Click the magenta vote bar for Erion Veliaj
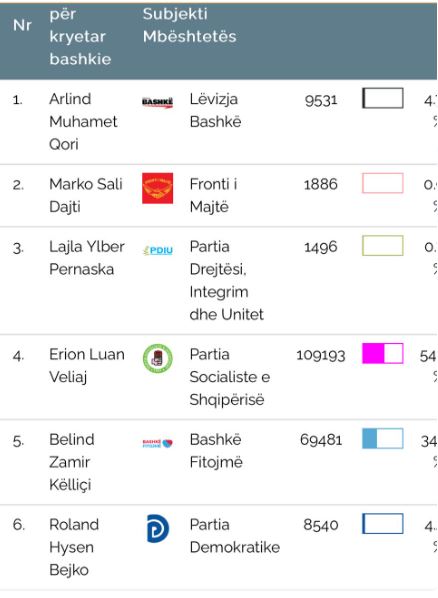Viewport: 438px width, 598px height. pos(383,353)
